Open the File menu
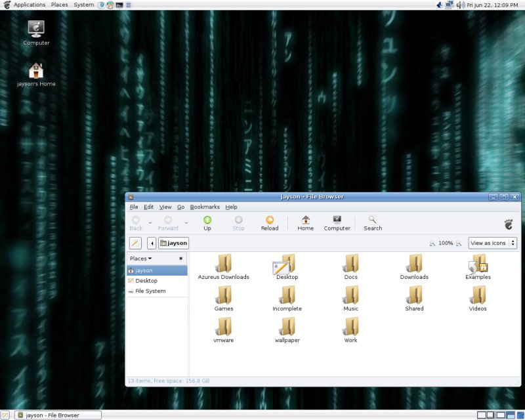The width and height of the screenshot is (525, 420). (134, 207)
